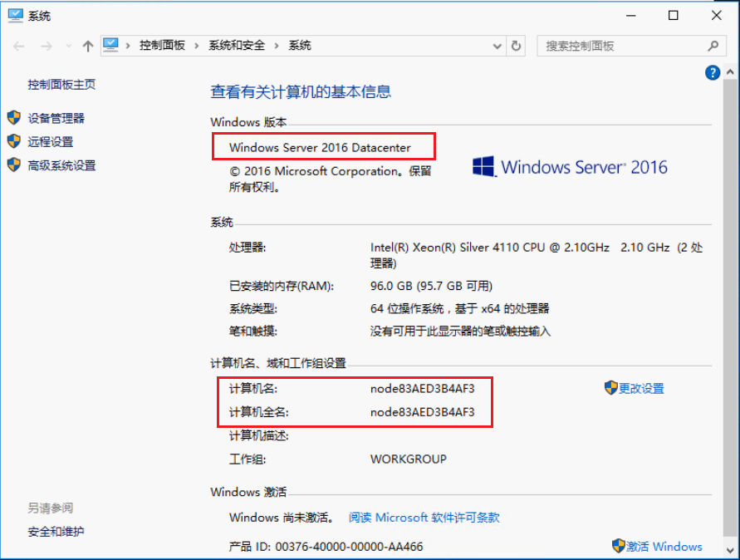Viewport: 740px width, 560px height.
Task: Click the shield icon beside 高级系统设置
Action: (14, 165)
